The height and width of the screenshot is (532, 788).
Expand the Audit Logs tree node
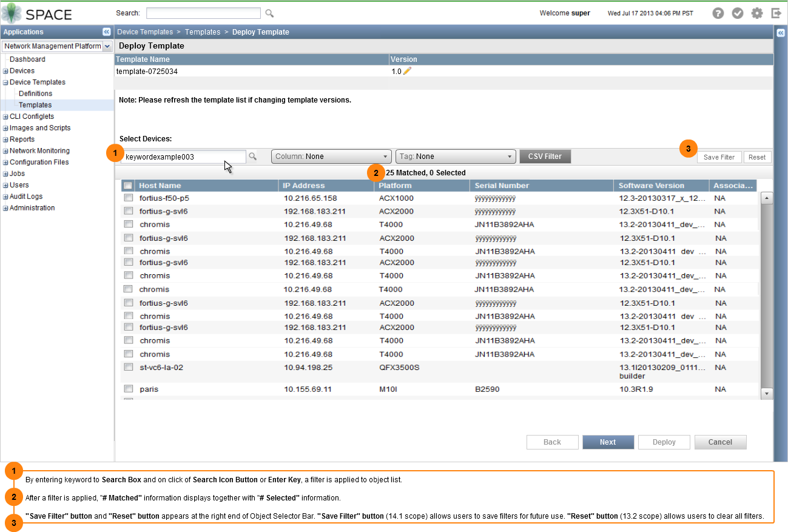[x=5, y=197]
